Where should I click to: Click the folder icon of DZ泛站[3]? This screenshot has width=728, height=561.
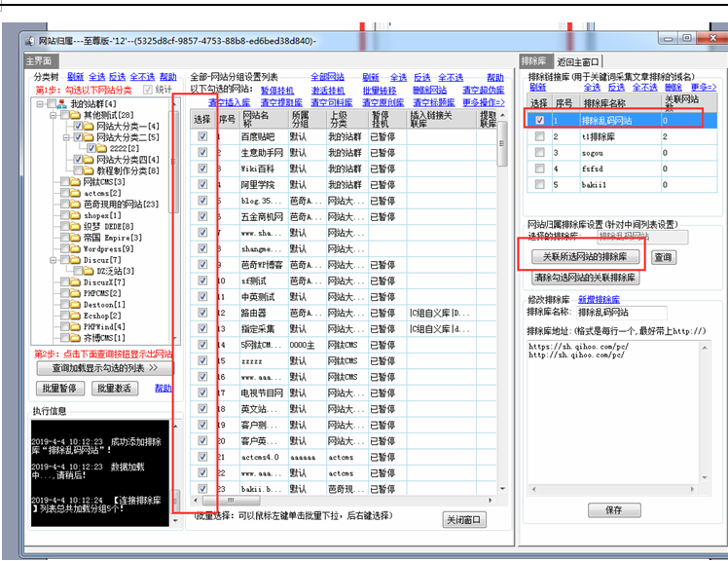click(89, 271)
